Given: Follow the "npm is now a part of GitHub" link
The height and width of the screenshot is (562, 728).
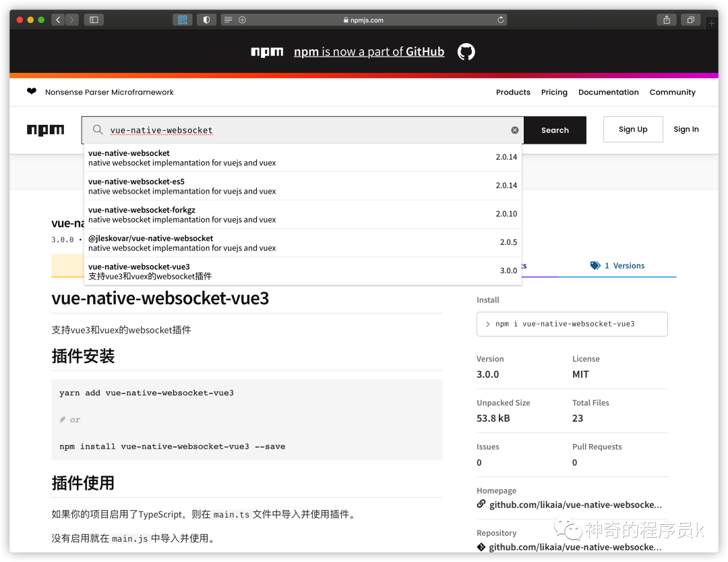Looking at the screenshot, I should (x=369, y=51).
